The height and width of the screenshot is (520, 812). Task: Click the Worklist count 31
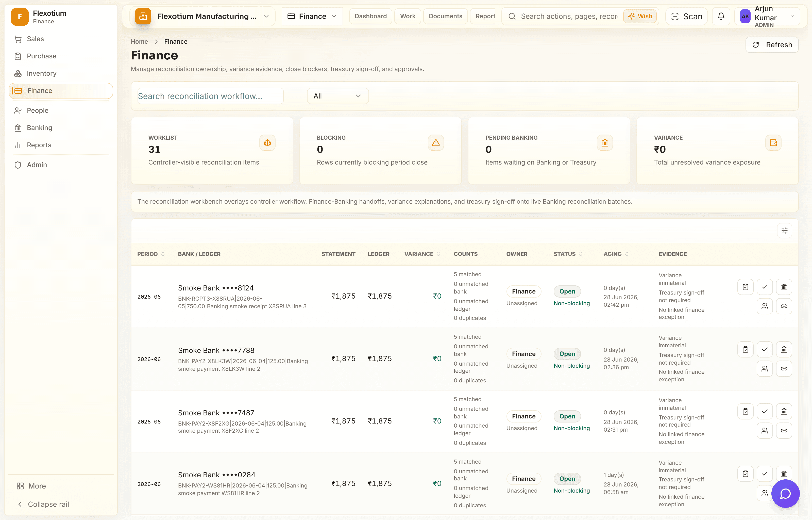tap(154, 150)
